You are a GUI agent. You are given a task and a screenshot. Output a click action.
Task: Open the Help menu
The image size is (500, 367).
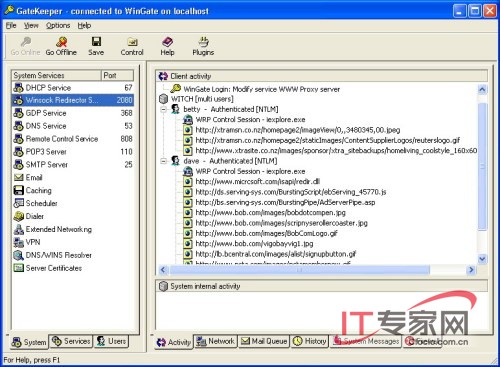coord(84,26)
